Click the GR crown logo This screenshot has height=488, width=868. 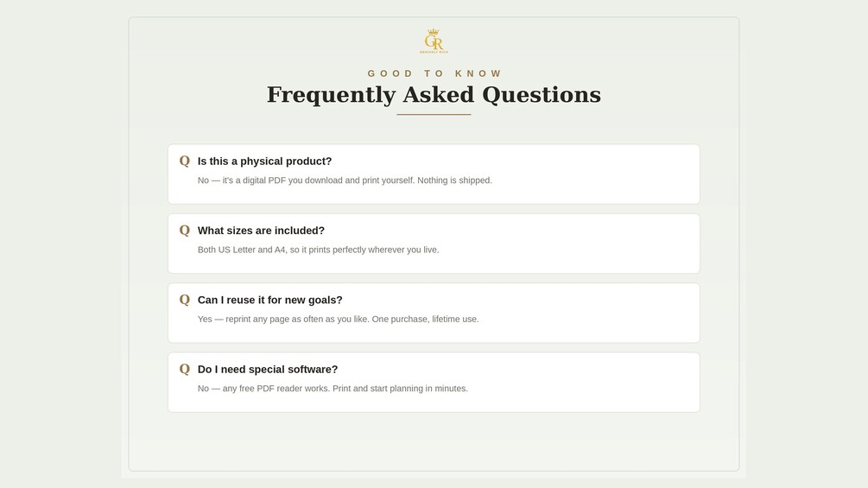[x=434, y=41]
